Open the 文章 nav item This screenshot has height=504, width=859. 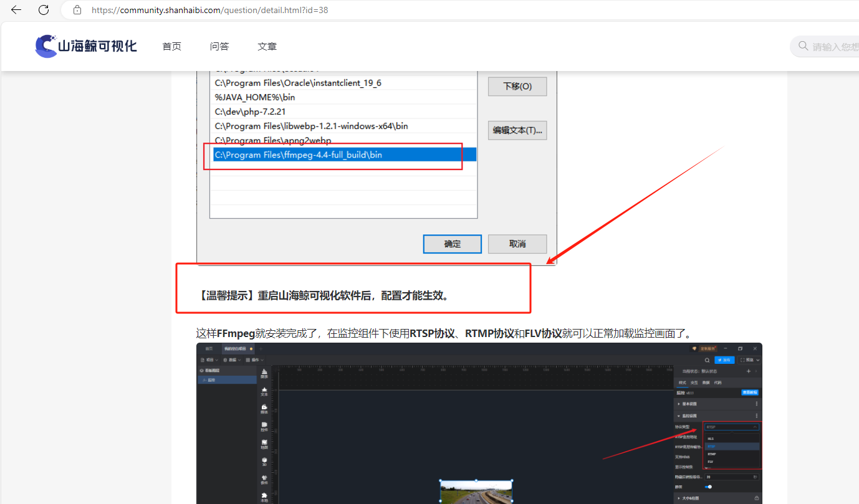[267, 47]
